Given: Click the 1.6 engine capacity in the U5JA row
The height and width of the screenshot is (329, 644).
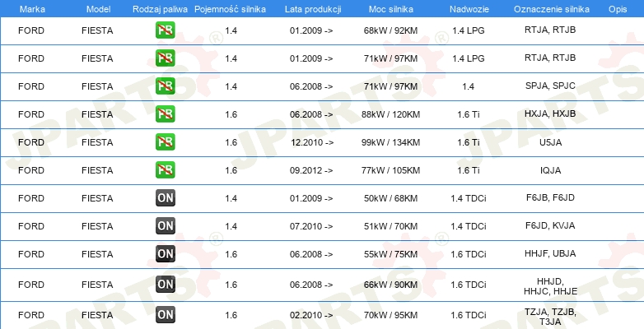Looking at the screenshot, I should [231, 142].
